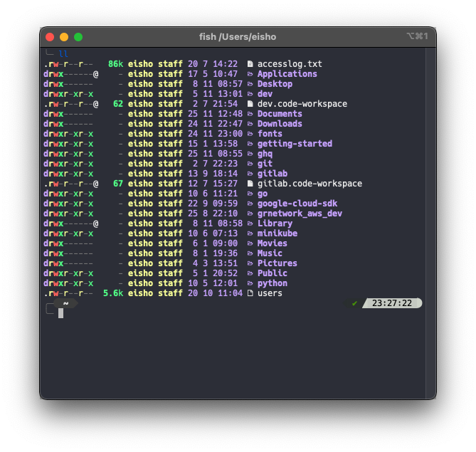The height and width of the screenshot is (452, 476).
Task: Click the file icon beside accesslog.txt
Action: pos(250,64)
